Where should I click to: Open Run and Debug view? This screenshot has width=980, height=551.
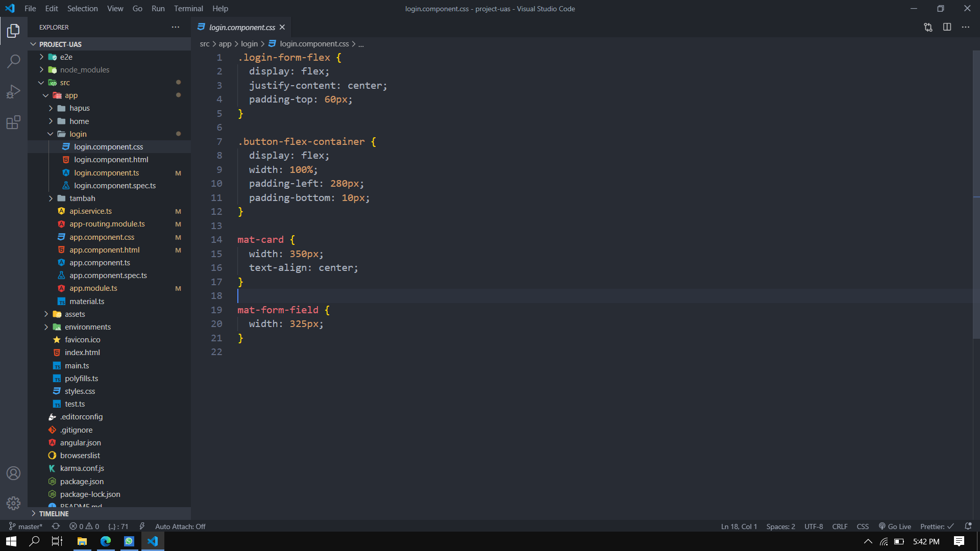coord(14,92)
